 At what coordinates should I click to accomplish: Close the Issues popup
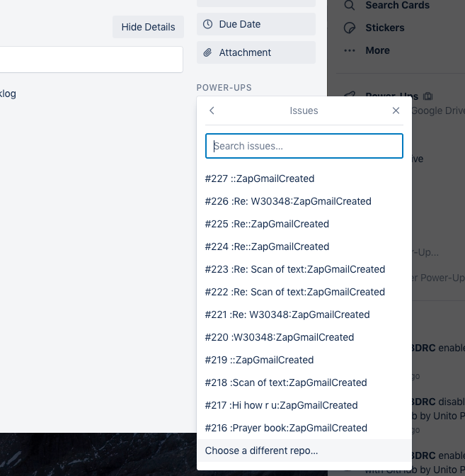(396, 110)
